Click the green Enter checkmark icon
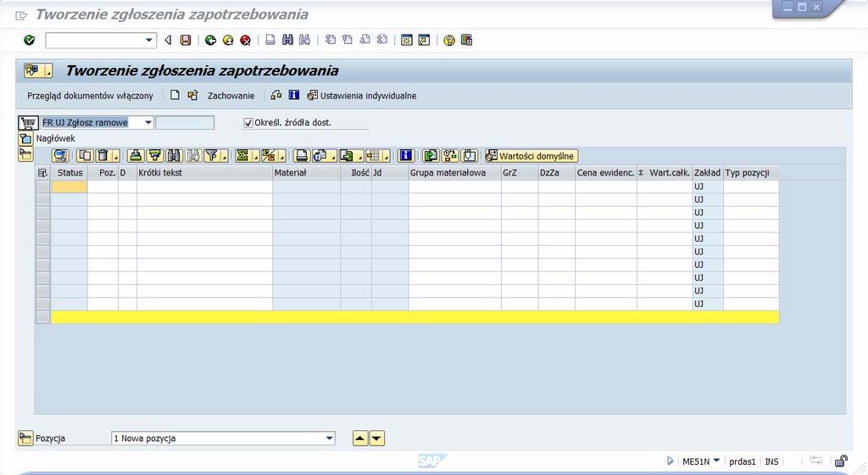The height and width of the screenshot is (475, 868). pos(30,40)
